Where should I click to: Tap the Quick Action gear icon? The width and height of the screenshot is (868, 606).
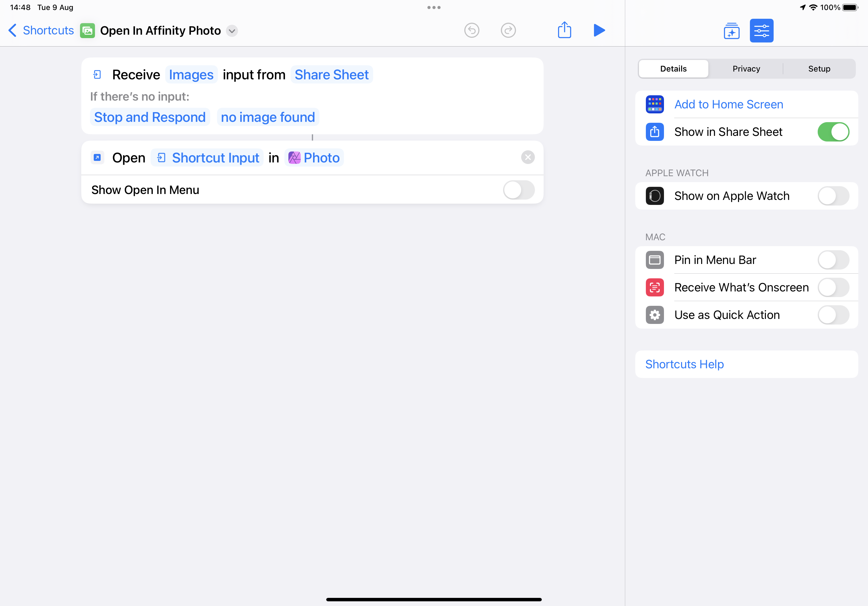654,315
